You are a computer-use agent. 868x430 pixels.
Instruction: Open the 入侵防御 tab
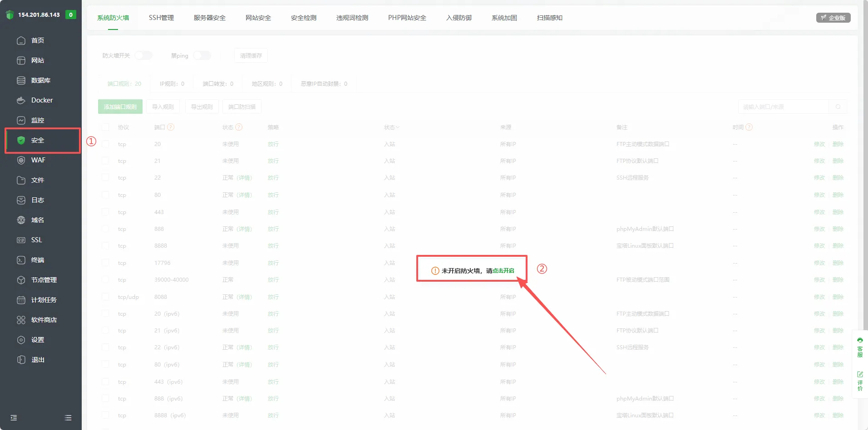459,18
